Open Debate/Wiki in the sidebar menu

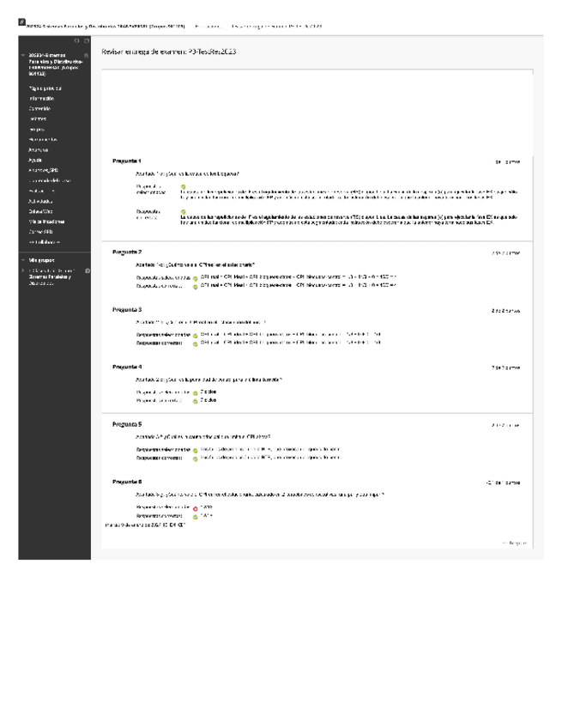40,211
